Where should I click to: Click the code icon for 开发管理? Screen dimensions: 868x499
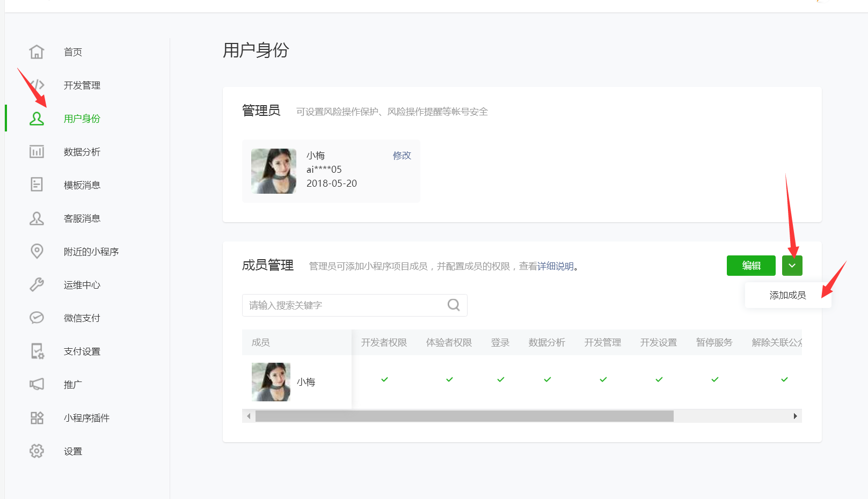[37, 85]
